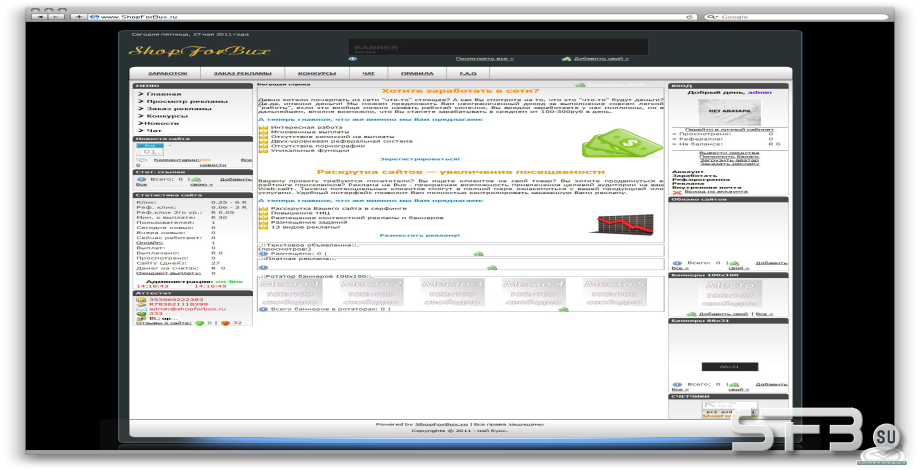This screenshot has width=920, height=470.
Task: Click the top BANNER placeholder
Action: [x=498, y=47]
